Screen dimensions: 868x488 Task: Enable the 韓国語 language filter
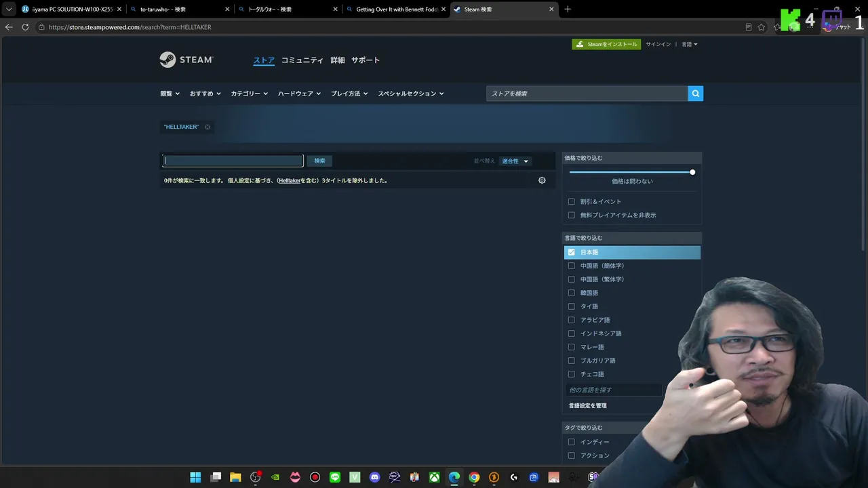click(x=571, y=293)
